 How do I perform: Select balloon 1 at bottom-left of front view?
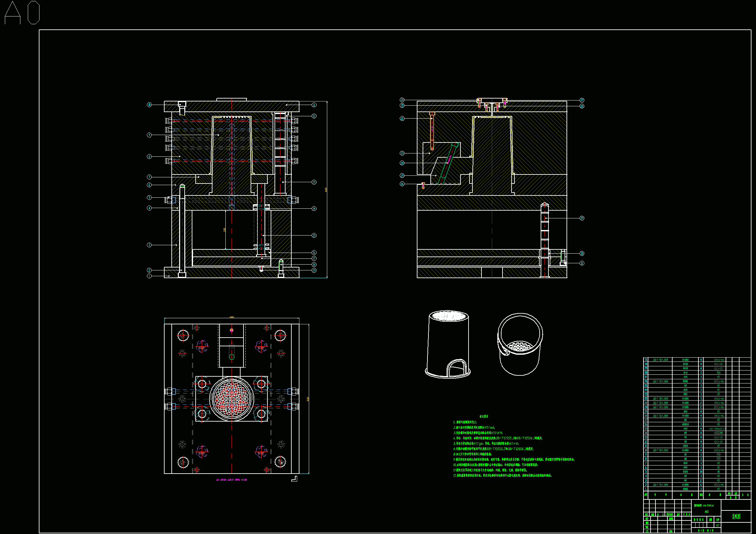149,276
